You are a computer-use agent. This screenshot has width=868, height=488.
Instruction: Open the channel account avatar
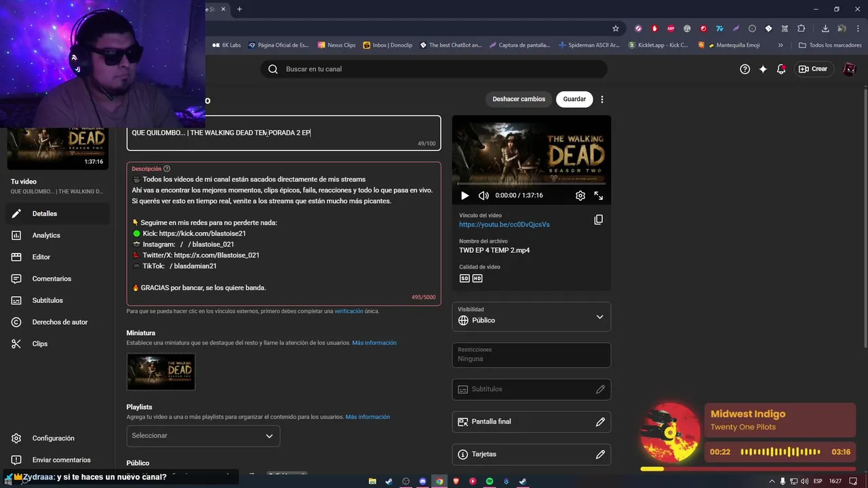coord(849,69)
